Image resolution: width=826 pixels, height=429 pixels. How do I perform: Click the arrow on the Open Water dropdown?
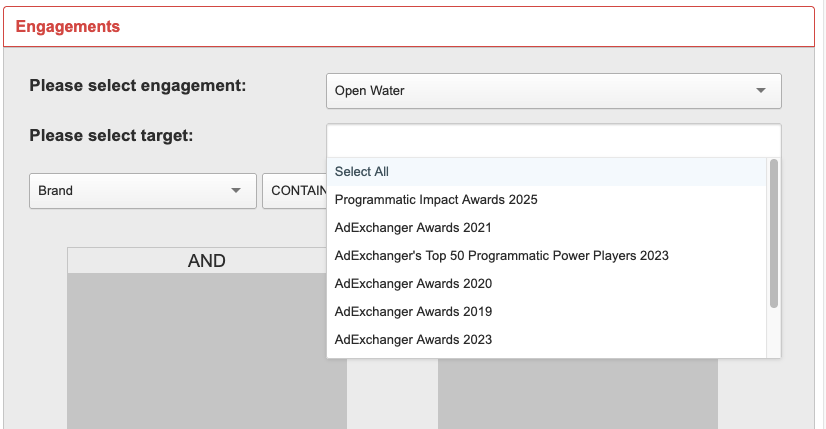(761, 91)
